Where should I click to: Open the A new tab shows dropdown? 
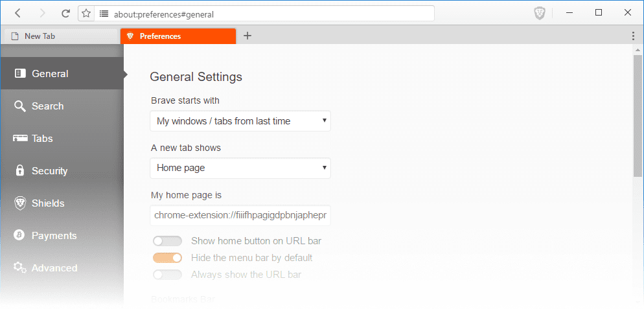point(240,168)
